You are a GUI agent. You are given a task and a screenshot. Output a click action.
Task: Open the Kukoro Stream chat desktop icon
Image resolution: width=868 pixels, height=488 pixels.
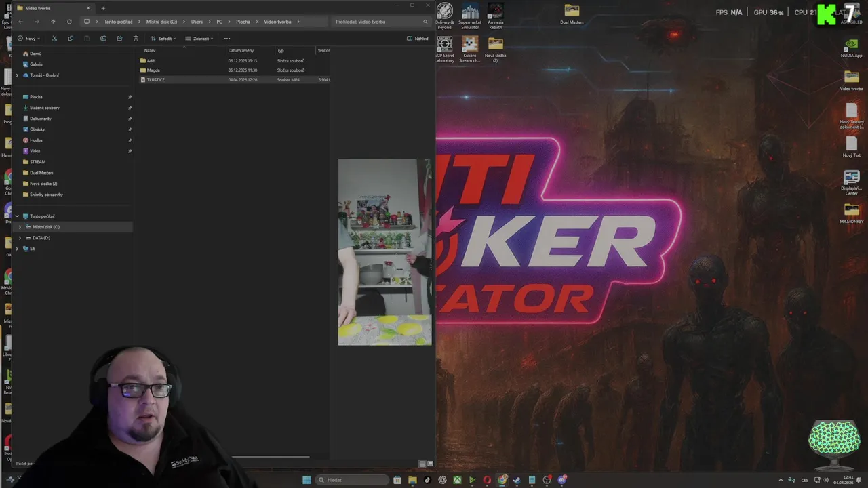[x=470, y=50]
